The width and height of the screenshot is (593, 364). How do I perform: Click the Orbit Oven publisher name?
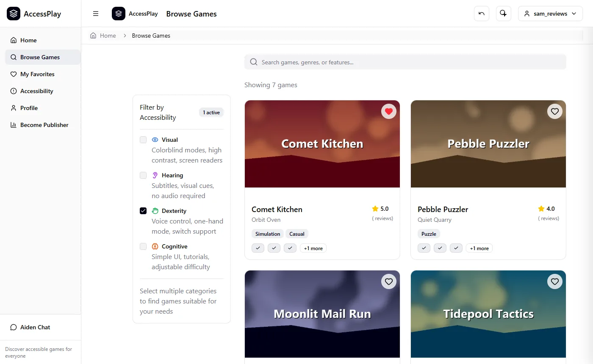[266, 220]
